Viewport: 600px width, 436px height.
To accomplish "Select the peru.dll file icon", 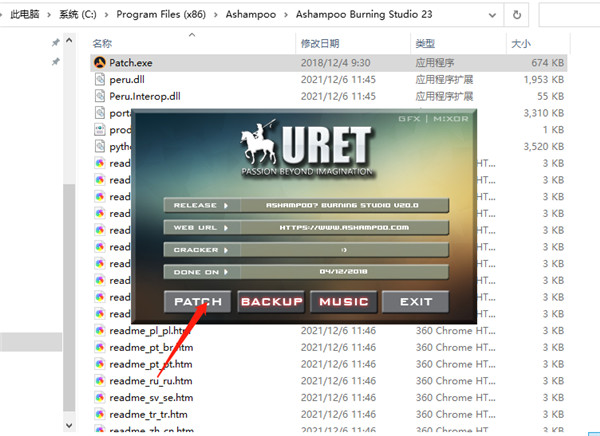I will pyautogui.click(x=100, y=79).
